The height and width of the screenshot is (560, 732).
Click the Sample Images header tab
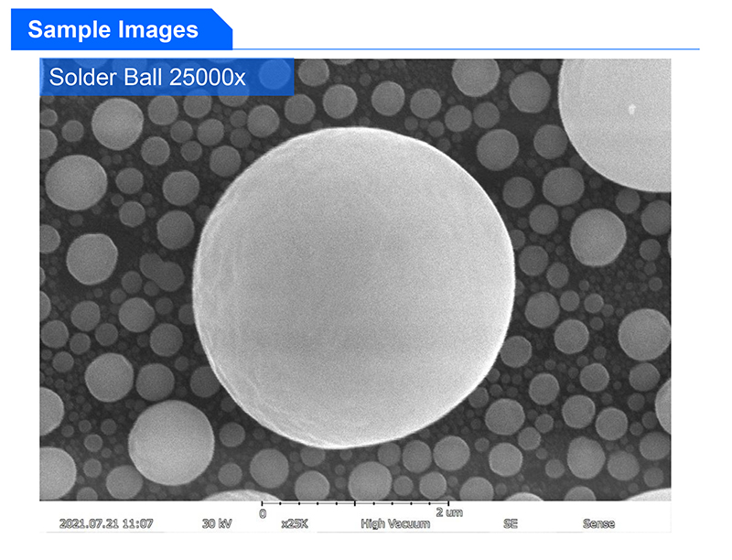pyautogui.click(x=122, y=29)
